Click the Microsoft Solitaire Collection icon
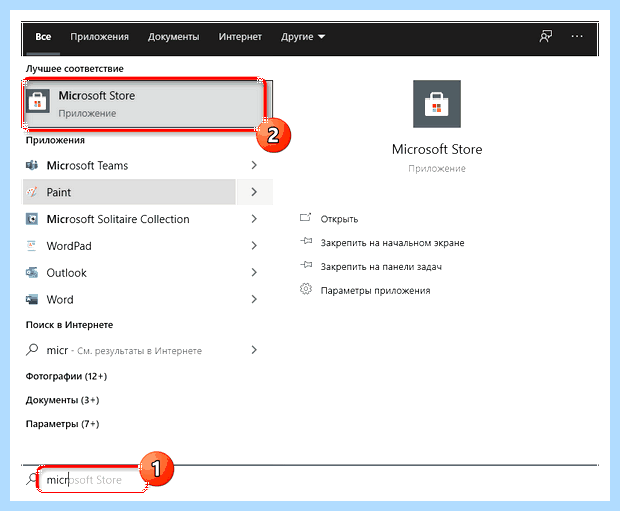 32,219
